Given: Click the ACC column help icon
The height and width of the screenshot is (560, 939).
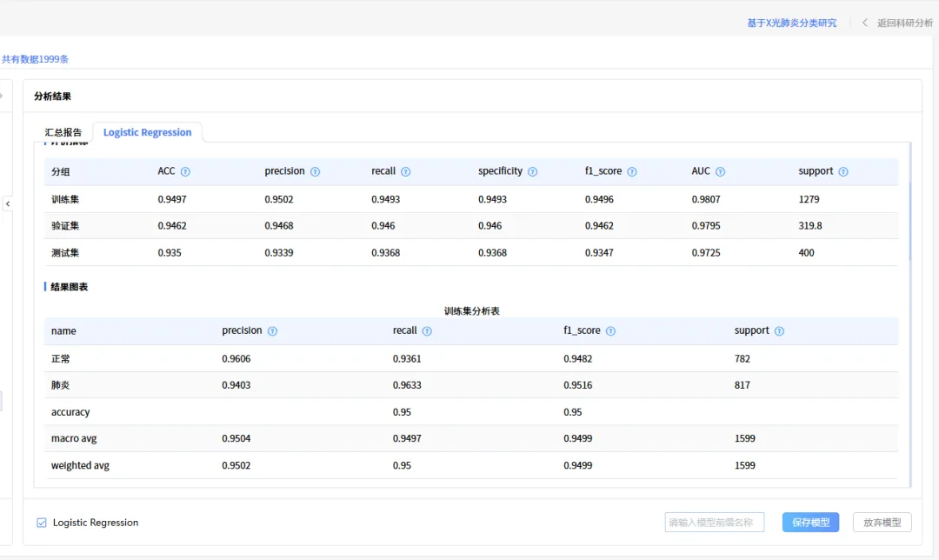Looking at the screenshot, I should 185,172.
